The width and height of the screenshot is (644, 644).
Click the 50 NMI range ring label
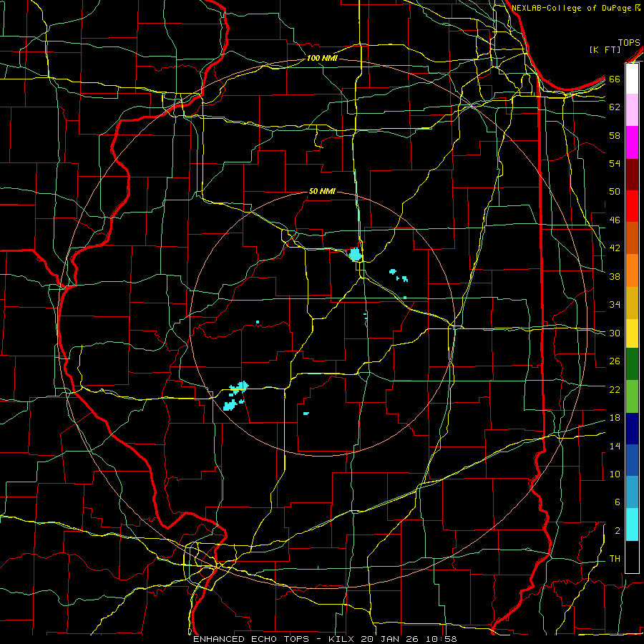[x=322, y=191]
